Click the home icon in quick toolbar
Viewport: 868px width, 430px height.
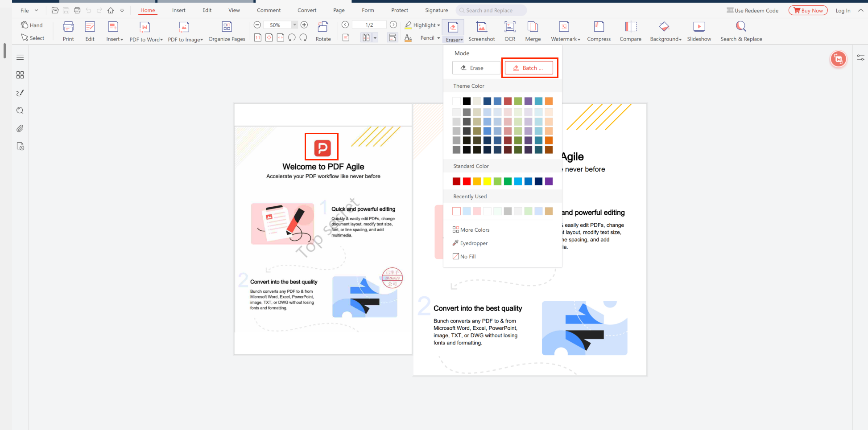[x=111, y=10]
